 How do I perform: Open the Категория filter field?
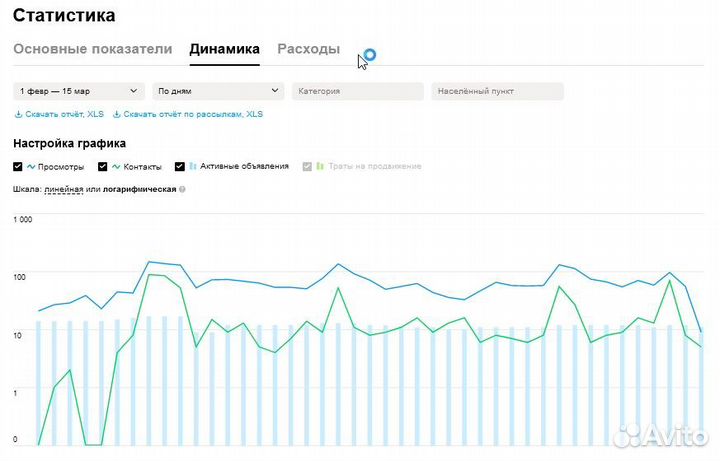358,91
